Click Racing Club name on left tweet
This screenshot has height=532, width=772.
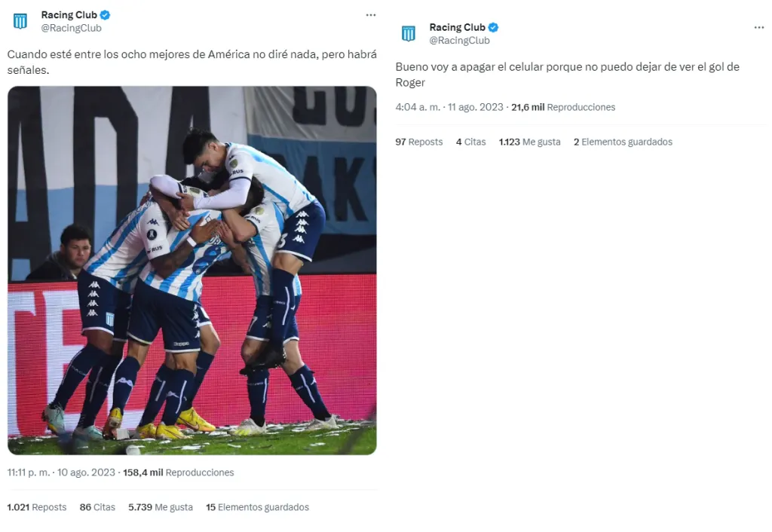point(69,15)
